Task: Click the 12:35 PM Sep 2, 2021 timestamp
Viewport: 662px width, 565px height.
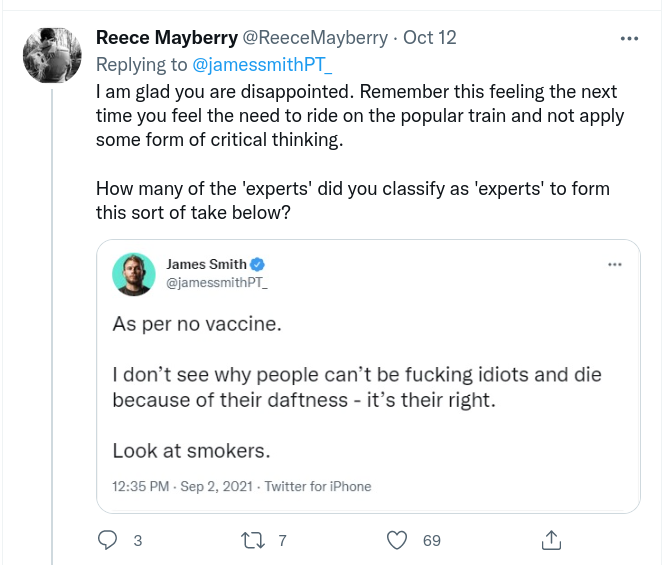Action: click(183, 487)
